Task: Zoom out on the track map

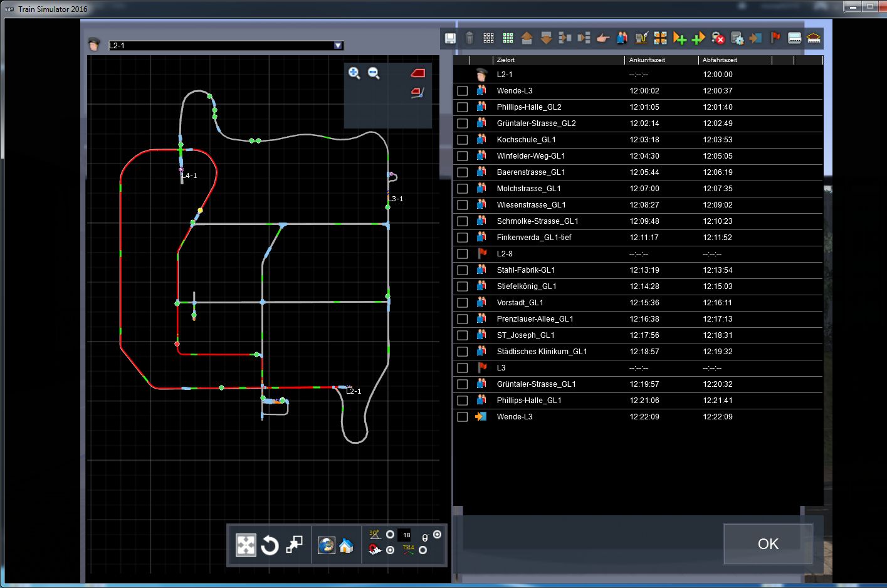Action: (374, 73)
